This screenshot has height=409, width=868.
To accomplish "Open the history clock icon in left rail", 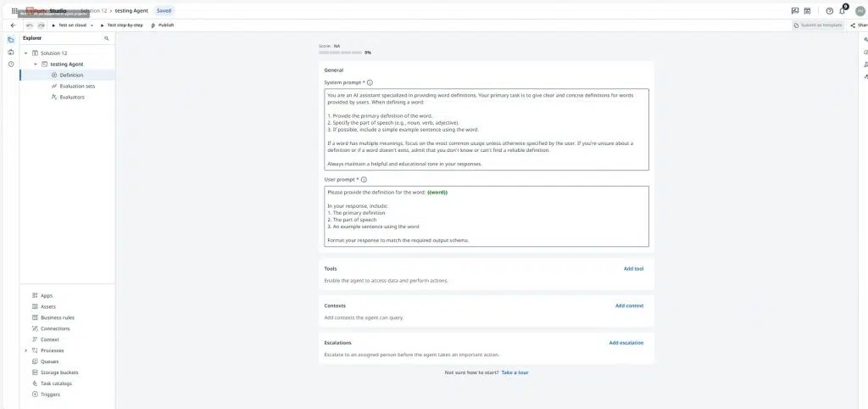I will tap(10, 64).
